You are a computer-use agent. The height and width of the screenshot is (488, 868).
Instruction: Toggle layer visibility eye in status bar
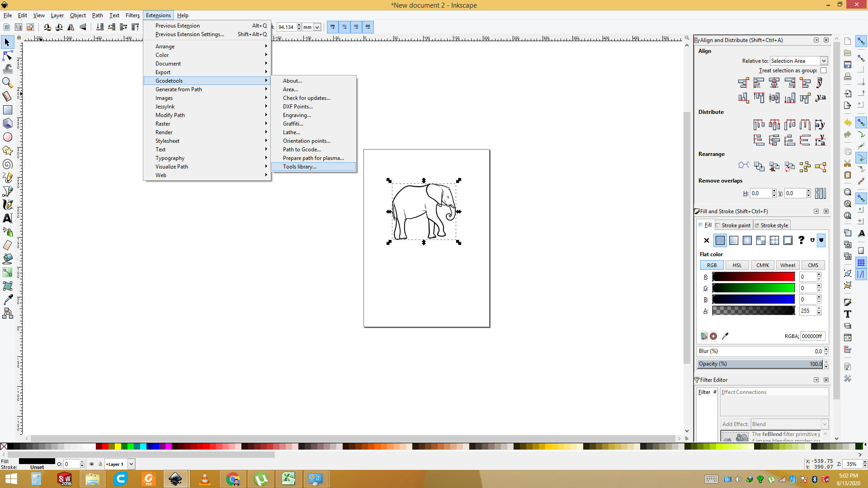coord(92,464)
